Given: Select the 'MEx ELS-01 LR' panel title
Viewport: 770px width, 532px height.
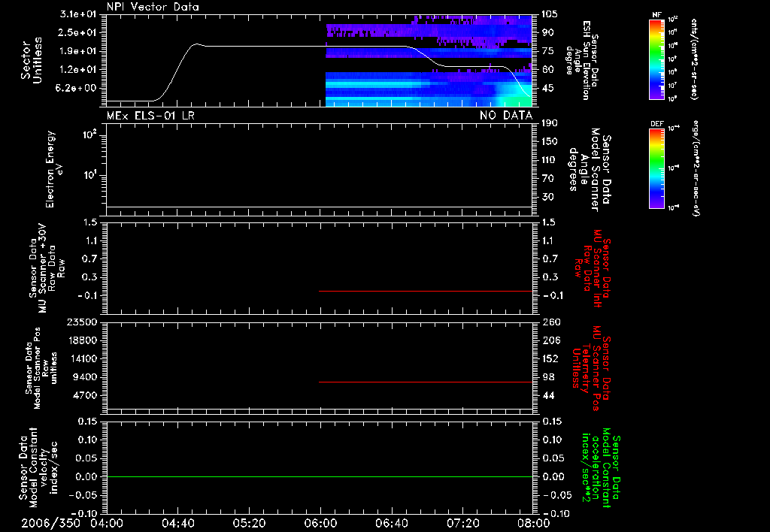Looking at the screenshot, I should tap(150, 116).
